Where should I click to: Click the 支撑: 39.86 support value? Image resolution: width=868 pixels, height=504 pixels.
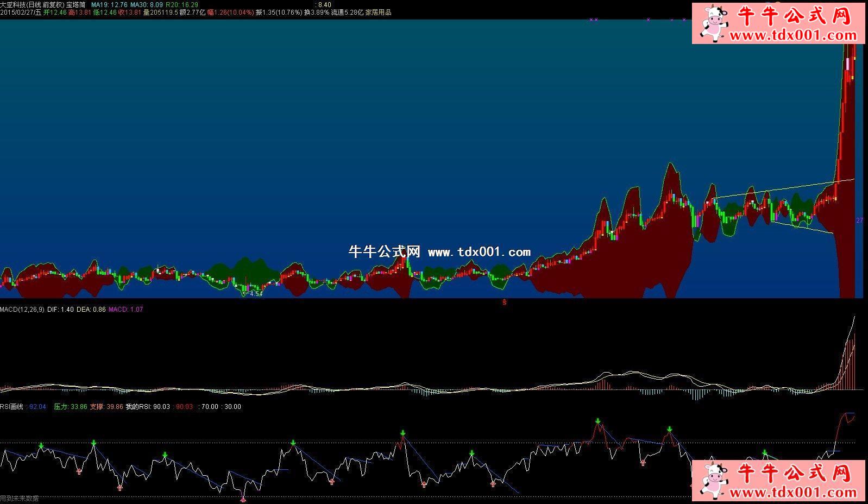[106, 407]
